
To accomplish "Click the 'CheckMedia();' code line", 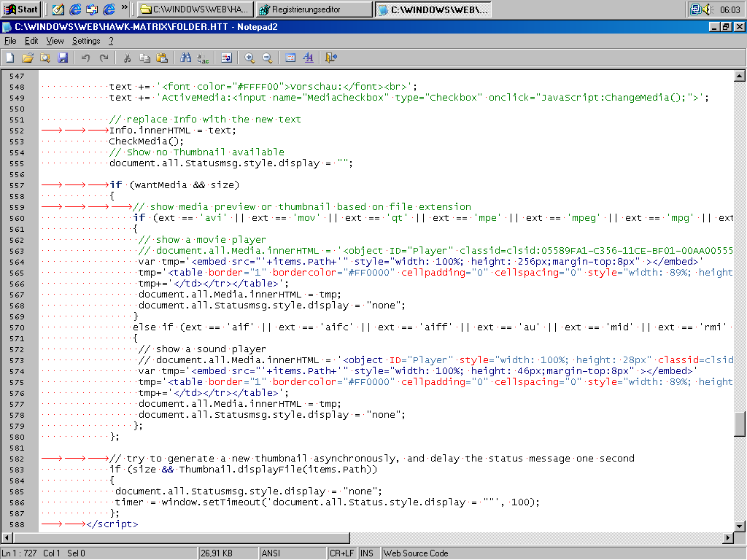I will point(146,141).
